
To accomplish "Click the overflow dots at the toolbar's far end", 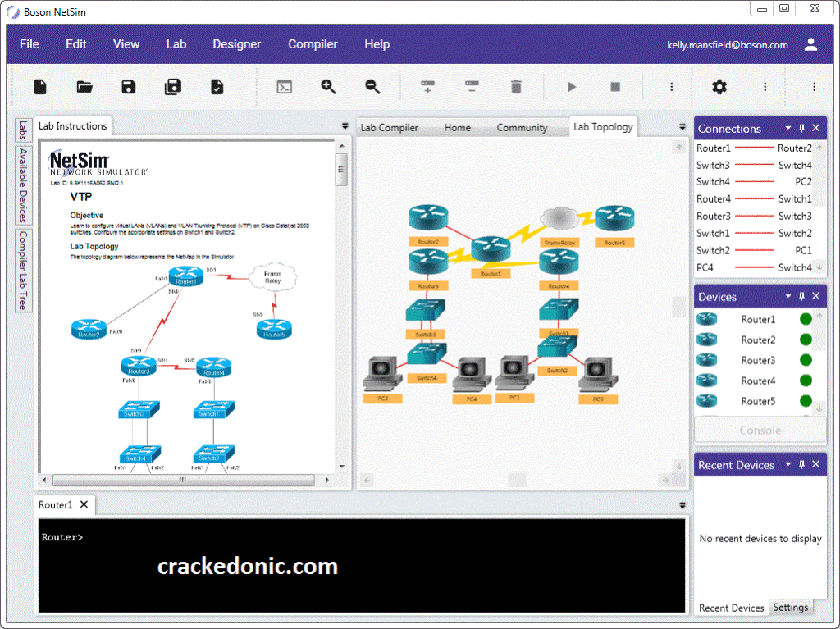I will click(x=815, y=87).
